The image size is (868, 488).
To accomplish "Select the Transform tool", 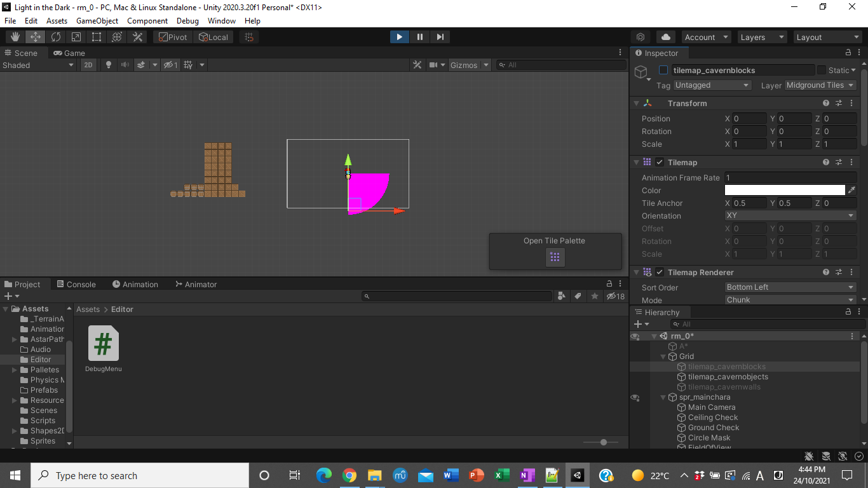I will tap(117, 37).
